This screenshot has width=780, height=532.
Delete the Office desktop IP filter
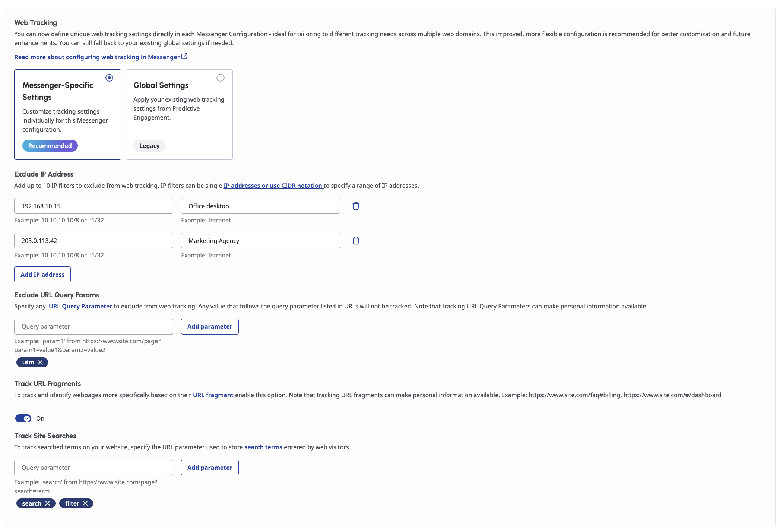coord(356,206)
